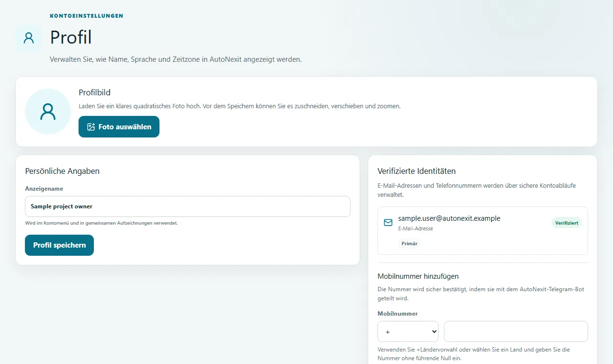The image size is (613, 364).
Task: Click the large round avatar placeholder
Action: pos(48,112)
